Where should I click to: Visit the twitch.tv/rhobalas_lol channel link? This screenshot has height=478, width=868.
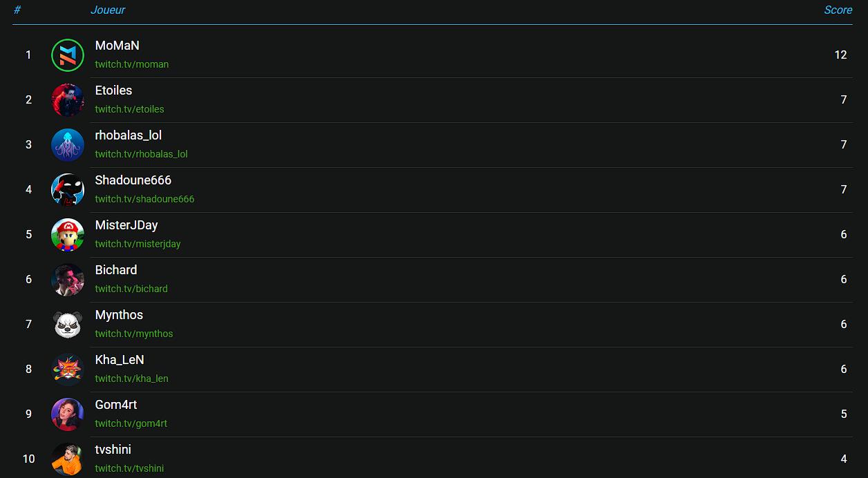coord(142,154)
